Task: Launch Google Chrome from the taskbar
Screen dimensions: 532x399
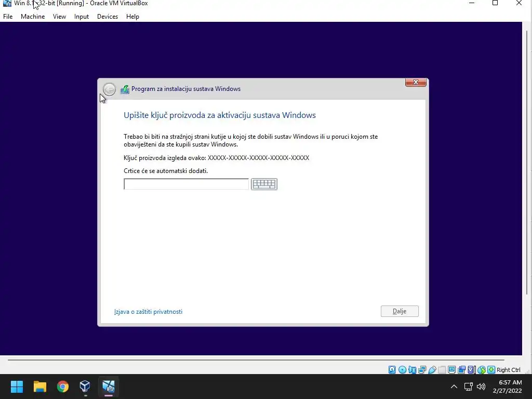Action: pos(63,387)
